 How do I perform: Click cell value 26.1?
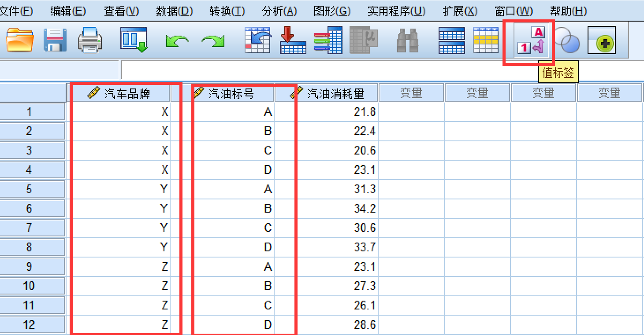[x=327, y=306]
